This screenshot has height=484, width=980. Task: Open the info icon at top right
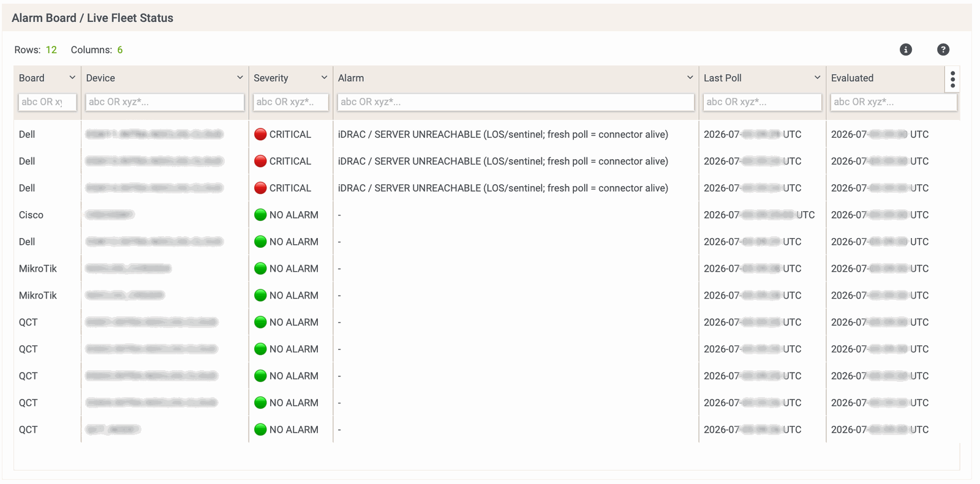coord(906,50)
